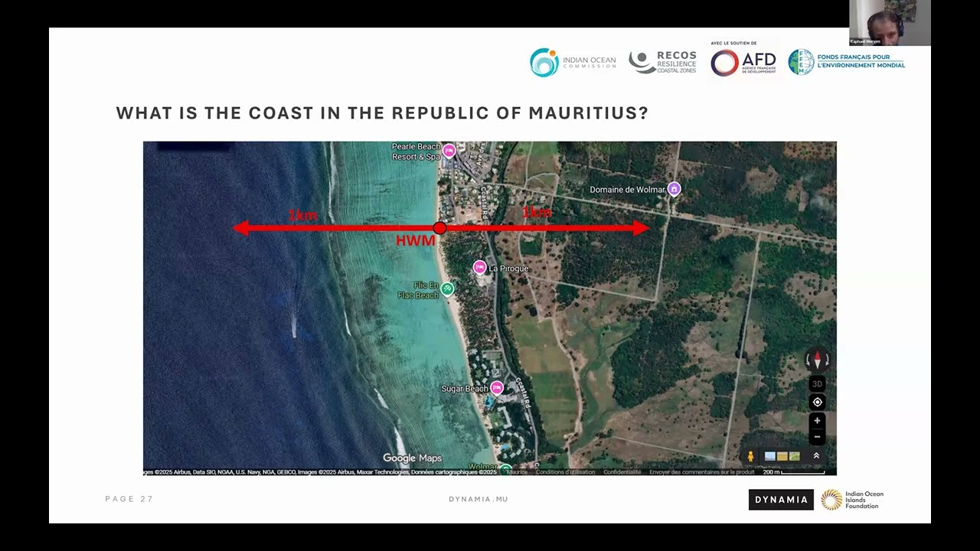Click the DYNAMIA.MU footer text
The image size is (980, 551).
tap(479, 499)
